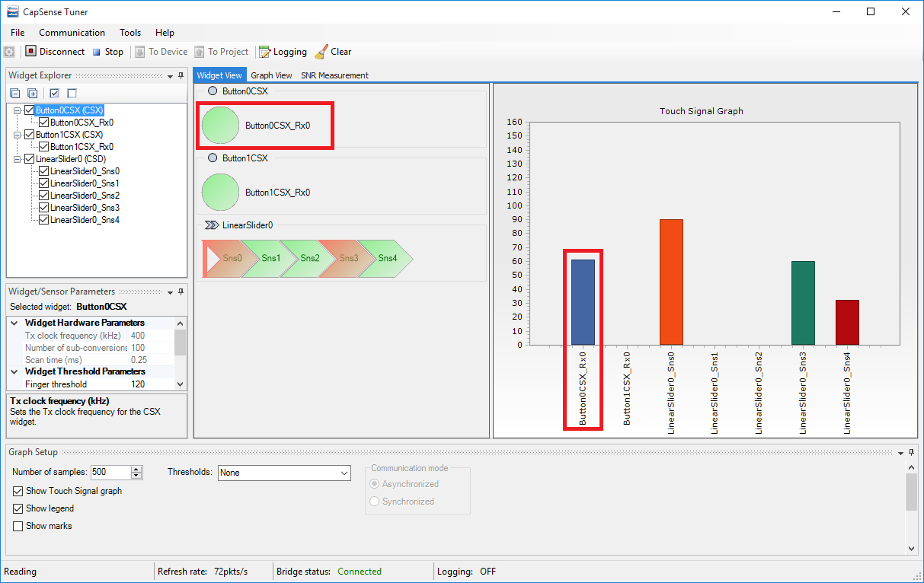Click the Number of samples input field
924x583 pixels.
(x=110, y=473)
